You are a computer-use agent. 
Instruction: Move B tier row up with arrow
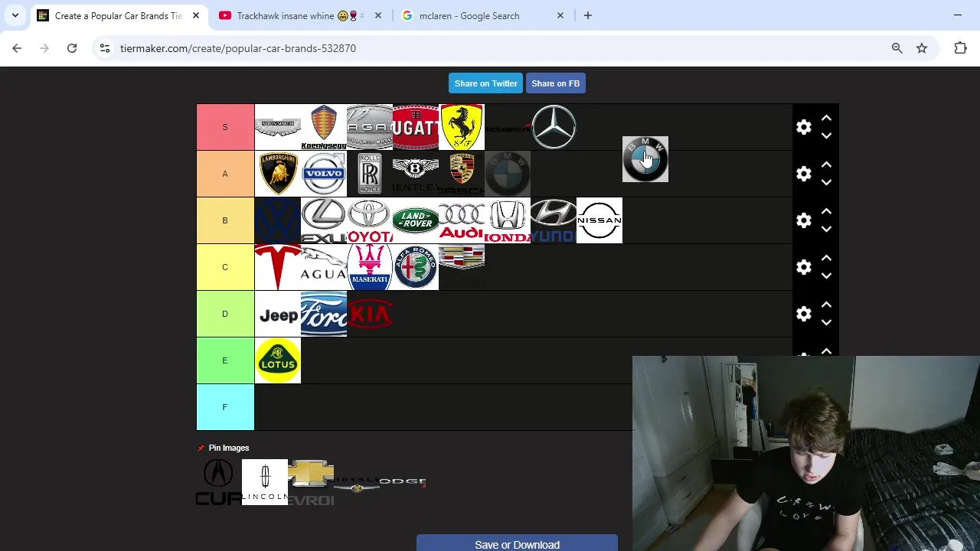(x=826, y=212)
